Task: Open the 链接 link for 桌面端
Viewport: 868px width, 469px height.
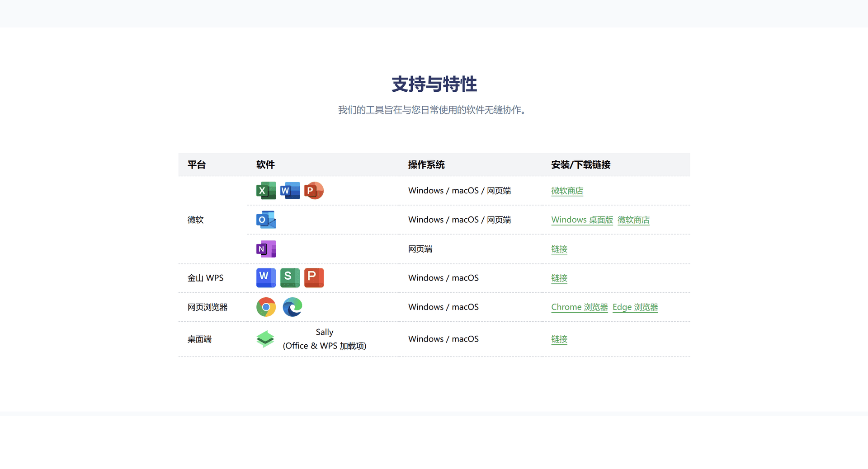Action: click(x=559, y=339)
